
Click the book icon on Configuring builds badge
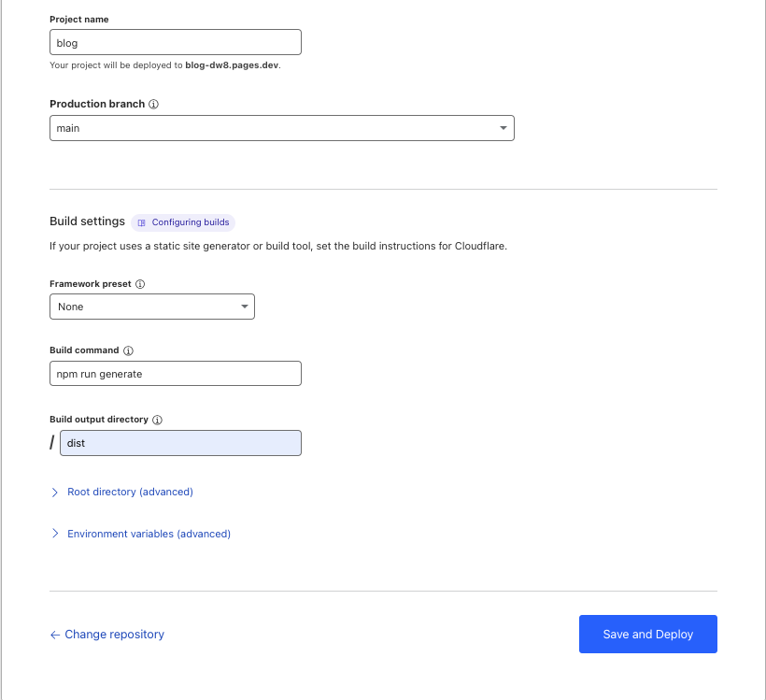[x=142, y=222]
